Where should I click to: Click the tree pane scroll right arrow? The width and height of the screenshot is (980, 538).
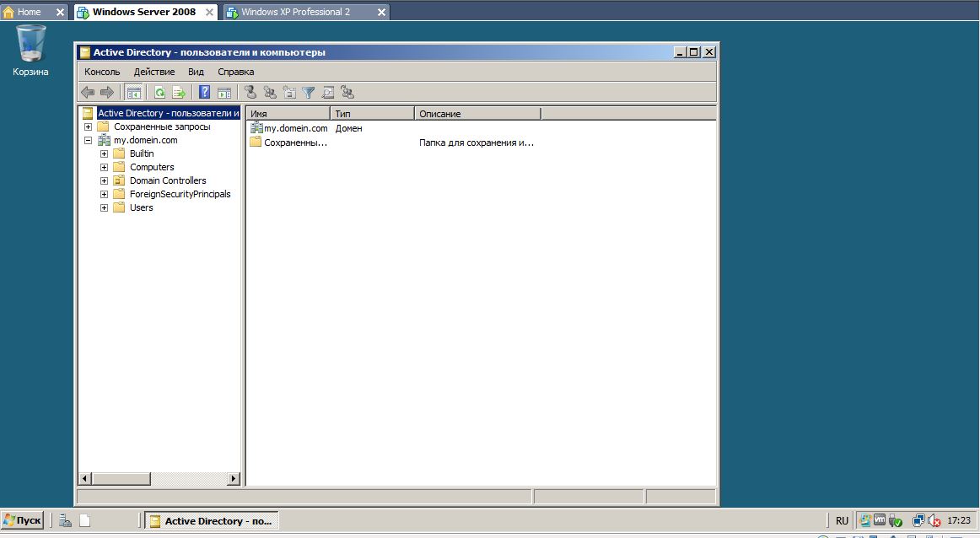tap(233, 479)
